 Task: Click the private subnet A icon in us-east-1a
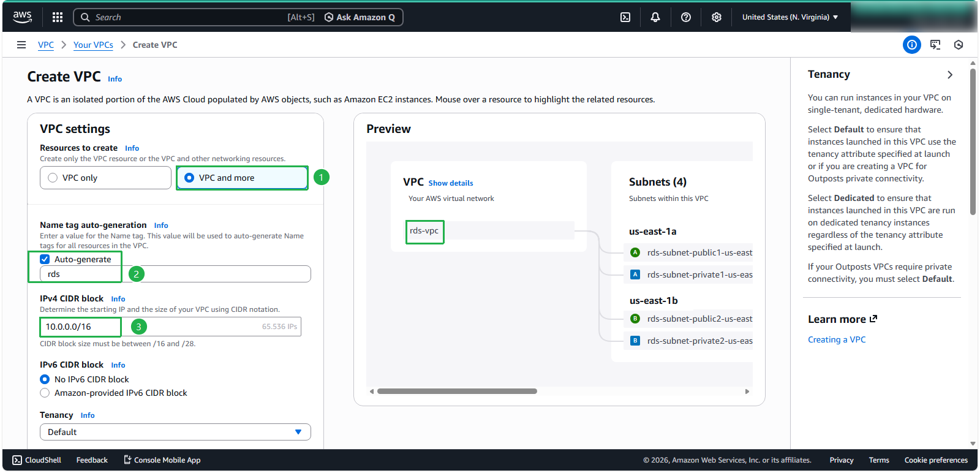point(635,274)
